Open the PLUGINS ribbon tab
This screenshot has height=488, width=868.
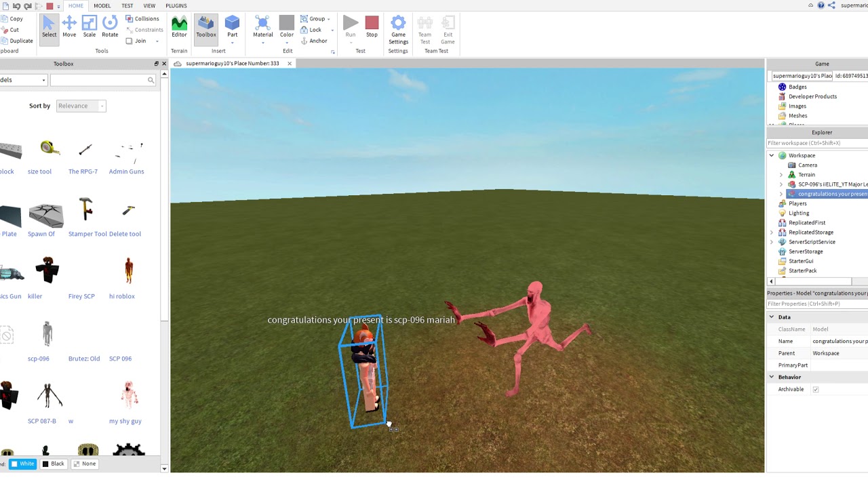pos(176,5)
